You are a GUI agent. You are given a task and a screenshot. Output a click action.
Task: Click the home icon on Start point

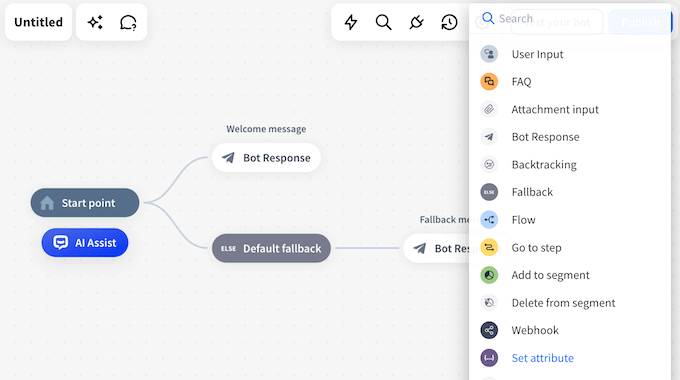click(x=47, y=203)
